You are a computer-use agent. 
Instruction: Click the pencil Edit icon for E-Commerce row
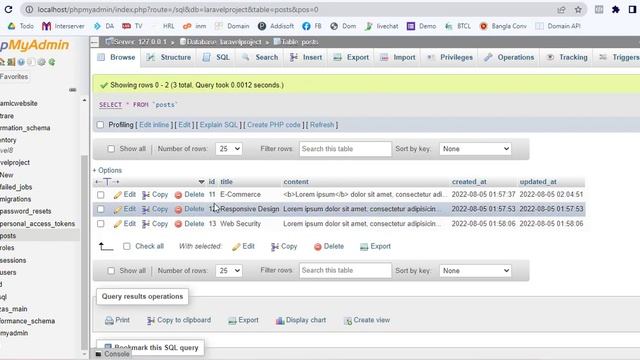118,195
